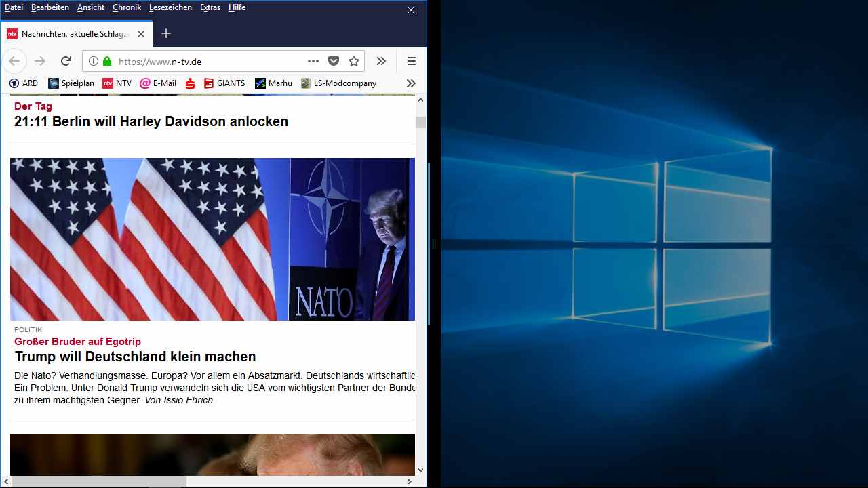The height and width of the screenshot is (488, 868).
Task: Open the ARD bookmark
Action: click(24, 83)
